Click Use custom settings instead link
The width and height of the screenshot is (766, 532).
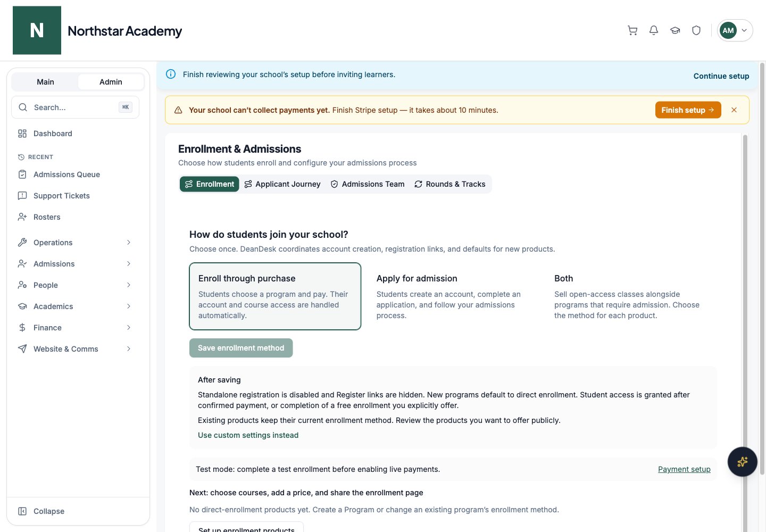pyautogui.click(x=248, y=435)
